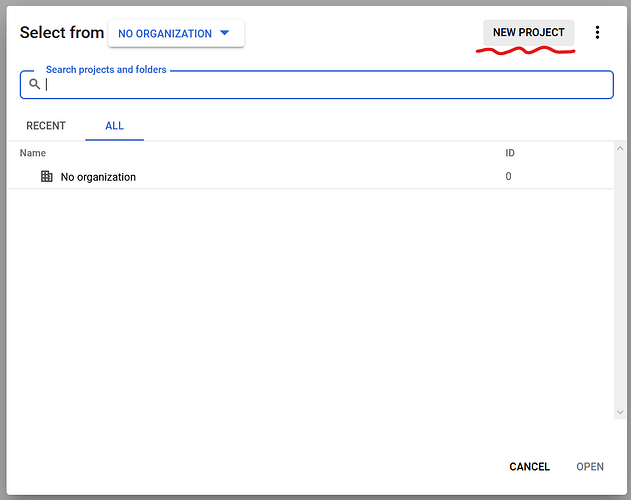
Task: Select the No organization row label
Action: (98, 177)
